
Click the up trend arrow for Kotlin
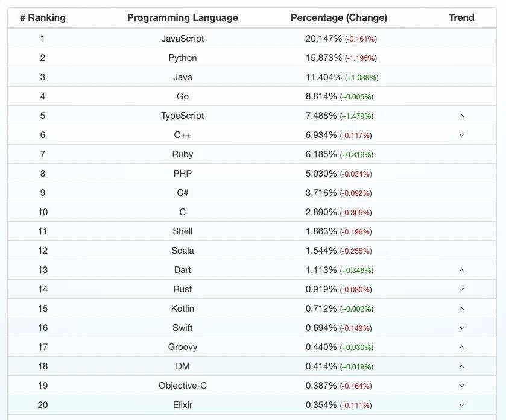point(461,309)
